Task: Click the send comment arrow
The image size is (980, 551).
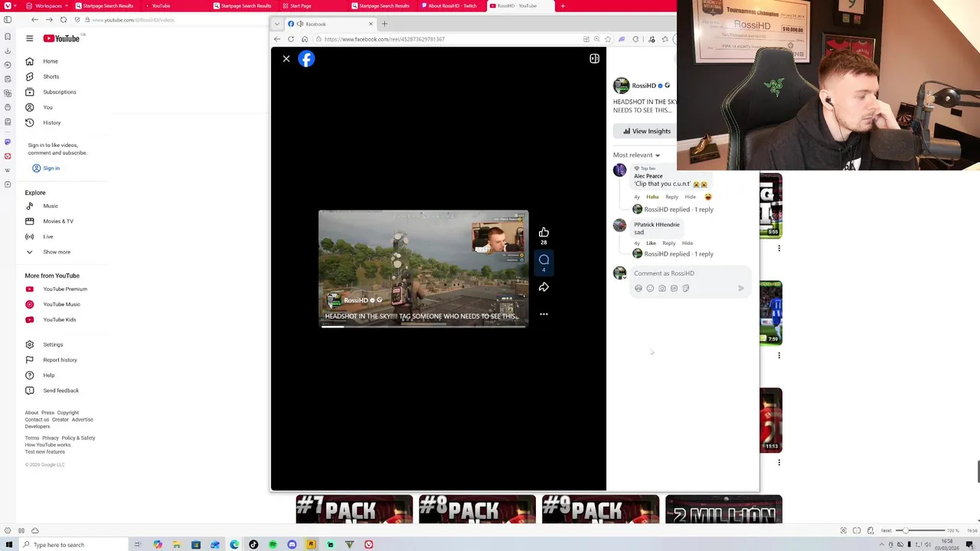Action: [741, 289]
